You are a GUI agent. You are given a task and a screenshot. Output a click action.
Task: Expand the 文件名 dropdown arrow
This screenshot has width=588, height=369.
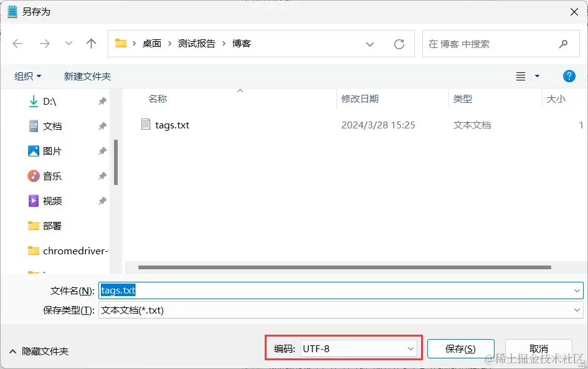click(577, 290)
